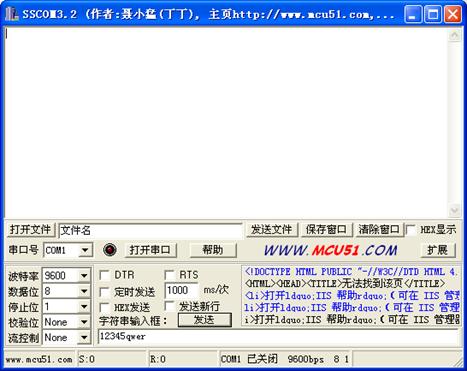
Task: Click the 打开文件 open file button
Action: pyautogui.click(x=30, y=230)
